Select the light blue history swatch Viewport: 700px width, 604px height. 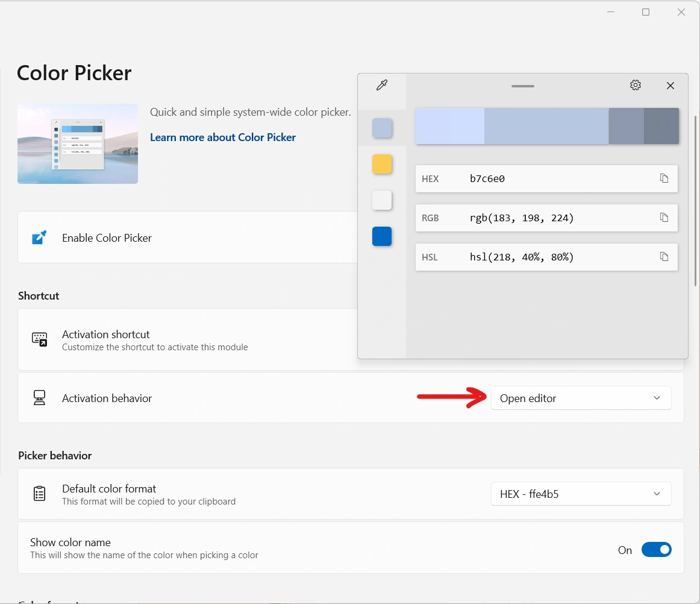click(x=382, y=128)
